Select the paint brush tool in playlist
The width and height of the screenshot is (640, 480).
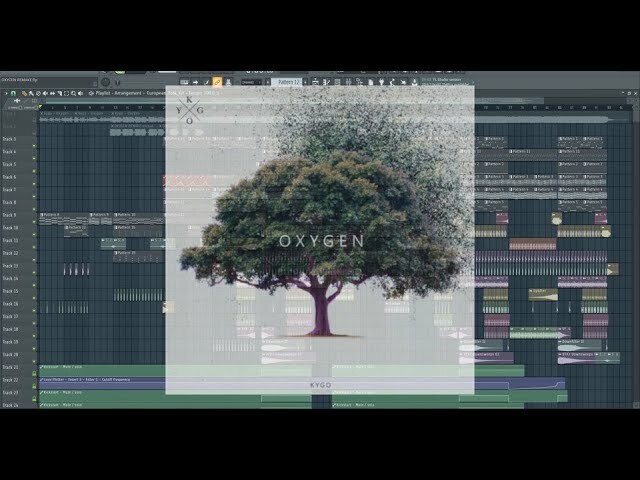(x=31, y=93)
